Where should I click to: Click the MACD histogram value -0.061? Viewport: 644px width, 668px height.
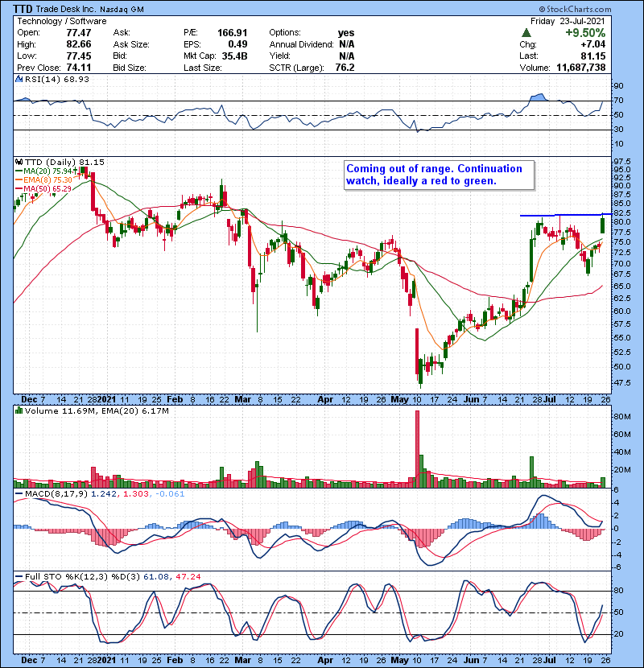click(170, 494)
